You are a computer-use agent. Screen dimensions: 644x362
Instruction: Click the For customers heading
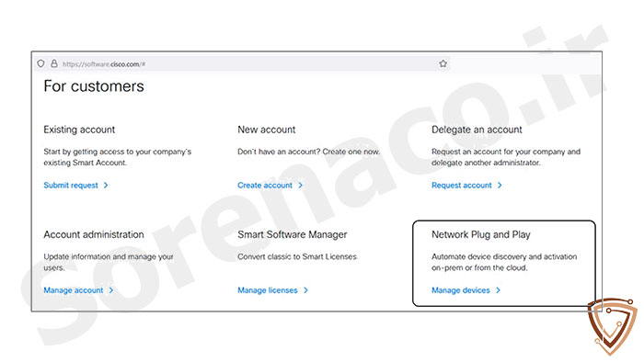tap(94, 86)
